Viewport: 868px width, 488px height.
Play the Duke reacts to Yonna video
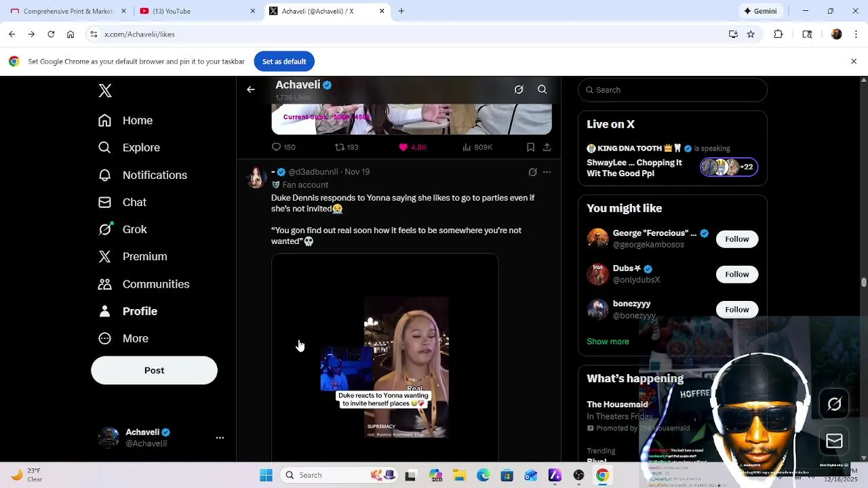point(385,358)
